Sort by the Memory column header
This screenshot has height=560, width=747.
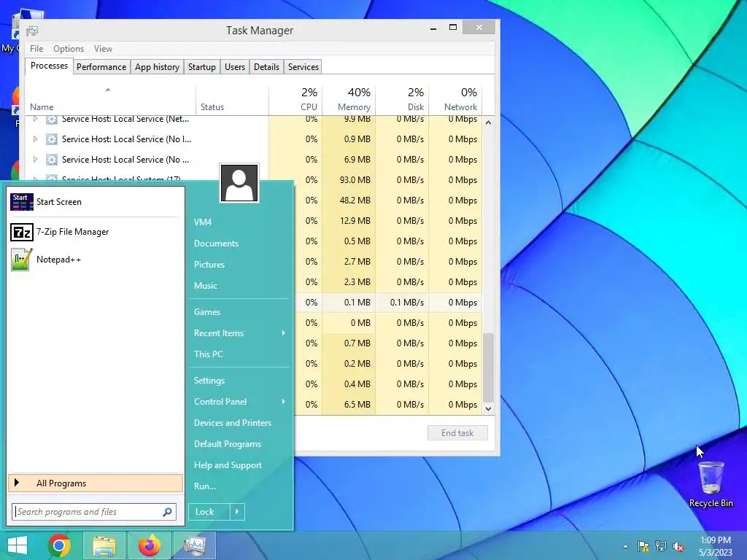tap(349, 99)
